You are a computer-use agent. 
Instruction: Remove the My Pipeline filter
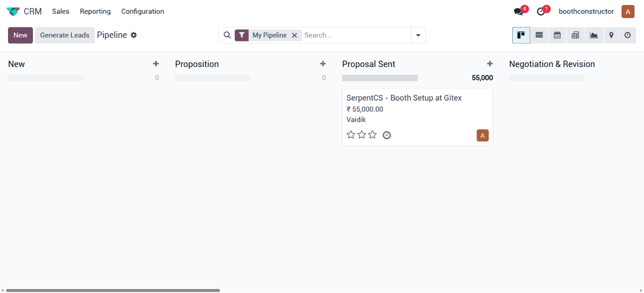click(295, 35)
